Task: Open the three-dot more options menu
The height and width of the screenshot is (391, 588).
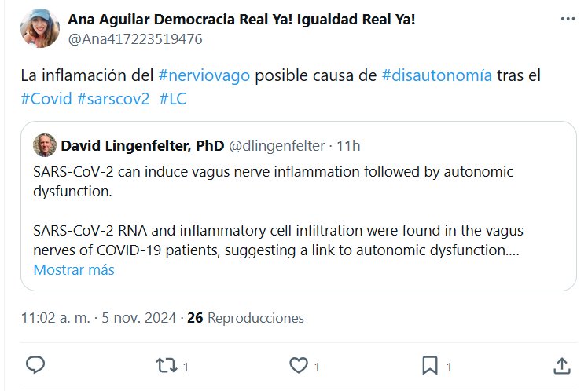Action: (x=568, y=19)
